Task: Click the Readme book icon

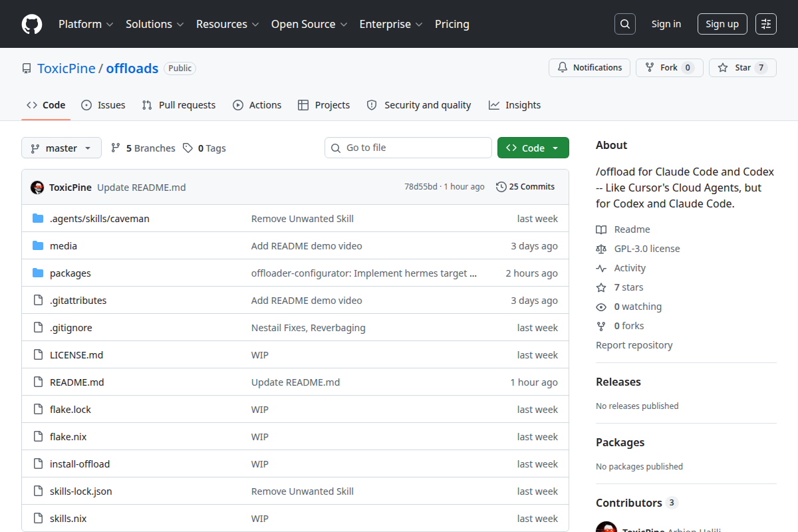Action: [601, 229]
